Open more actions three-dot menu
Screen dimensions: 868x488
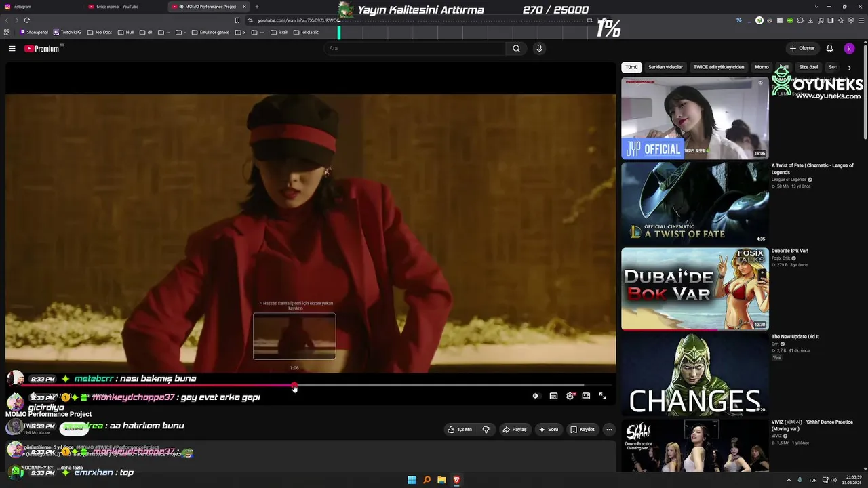pos(609,429)
